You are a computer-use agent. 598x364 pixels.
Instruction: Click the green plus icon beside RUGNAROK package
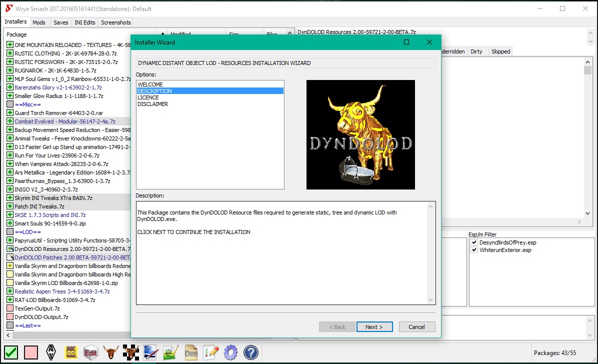click(x=10, y=70)
